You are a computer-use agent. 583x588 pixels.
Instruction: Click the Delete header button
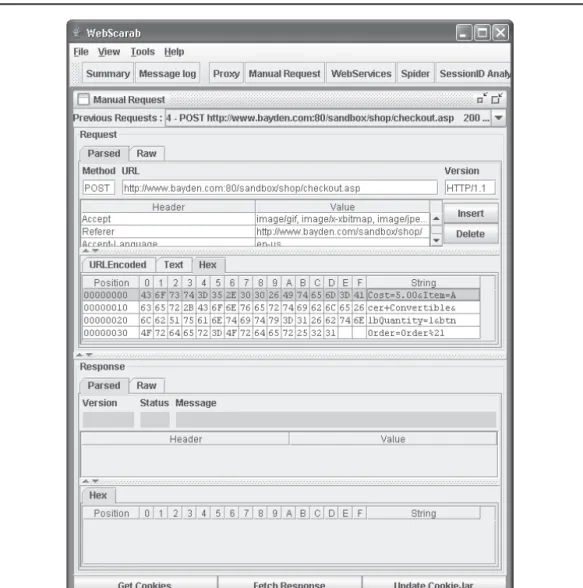point(471,234)
